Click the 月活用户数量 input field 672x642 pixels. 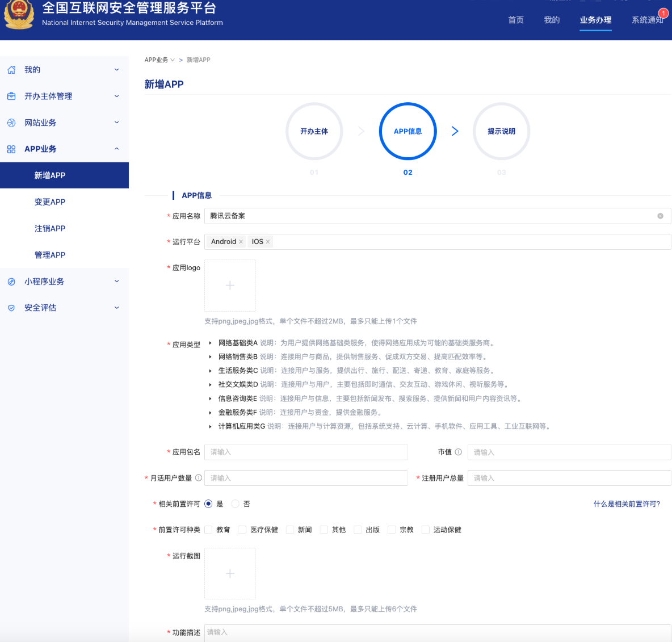(x=306, y=478)
